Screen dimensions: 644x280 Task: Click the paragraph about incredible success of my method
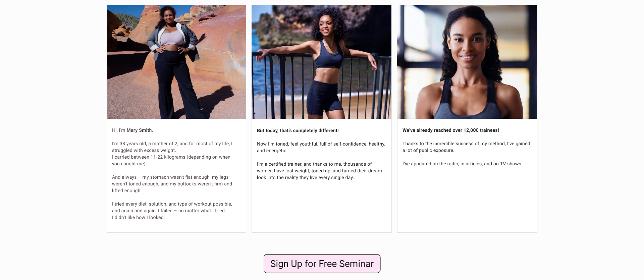(x=466, y=147)
